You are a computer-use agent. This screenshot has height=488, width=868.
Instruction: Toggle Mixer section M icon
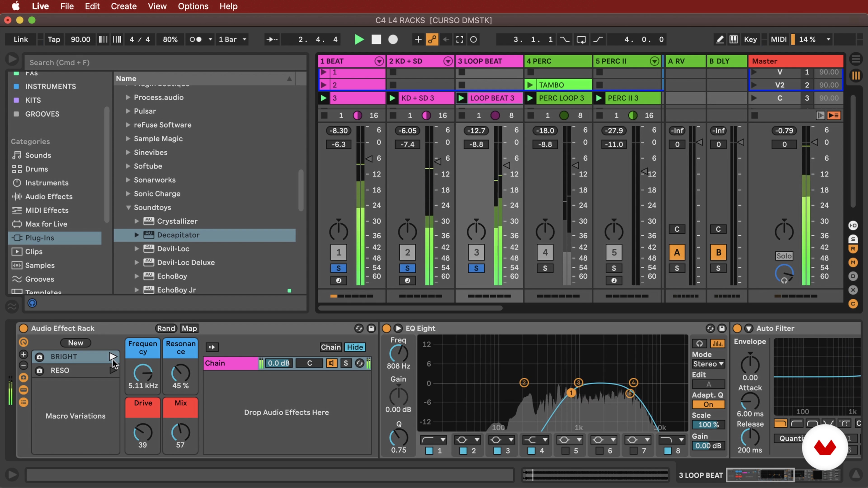click(x=853, y=262)
